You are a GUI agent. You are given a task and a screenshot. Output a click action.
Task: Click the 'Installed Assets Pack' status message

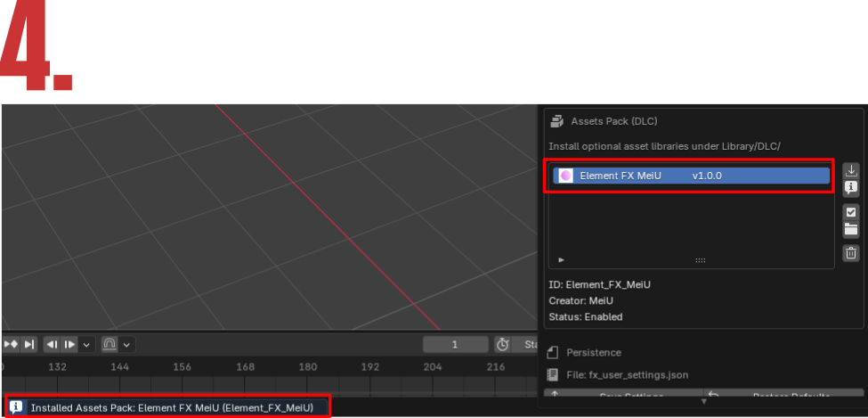[172, 407]
